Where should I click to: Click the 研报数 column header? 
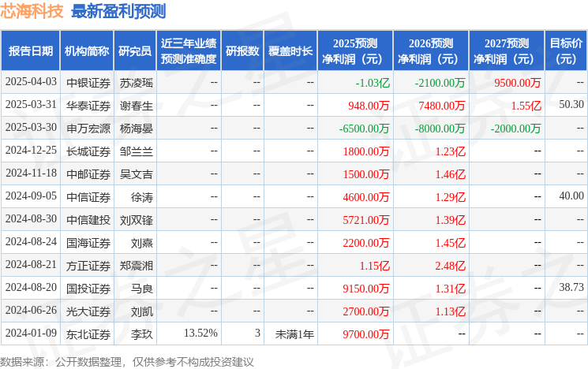(242, 51)
